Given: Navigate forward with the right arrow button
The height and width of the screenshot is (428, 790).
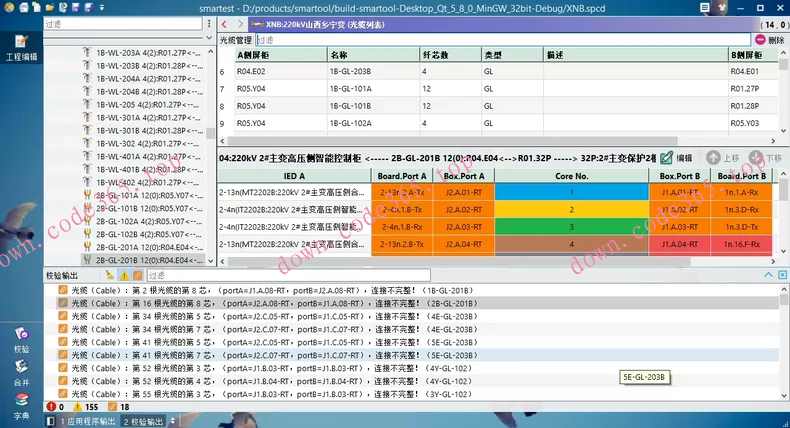Looking at the screenshot, I should tap(239, 24).
